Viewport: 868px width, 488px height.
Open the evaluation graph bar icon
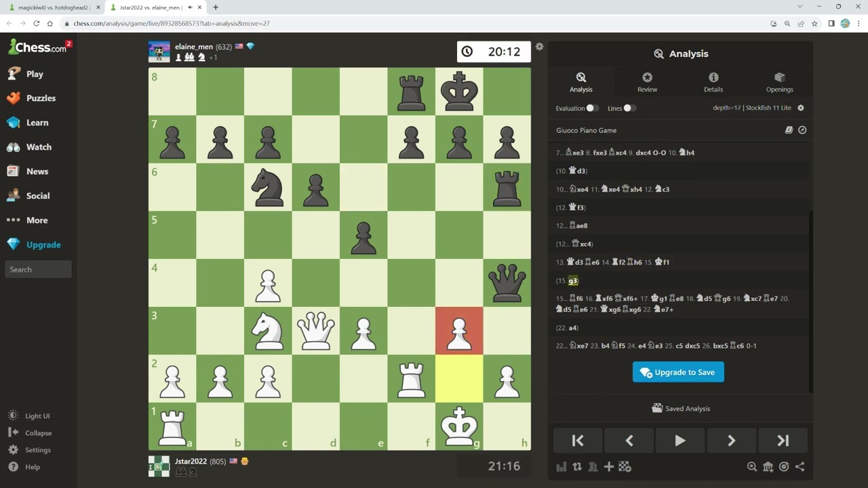561,466
